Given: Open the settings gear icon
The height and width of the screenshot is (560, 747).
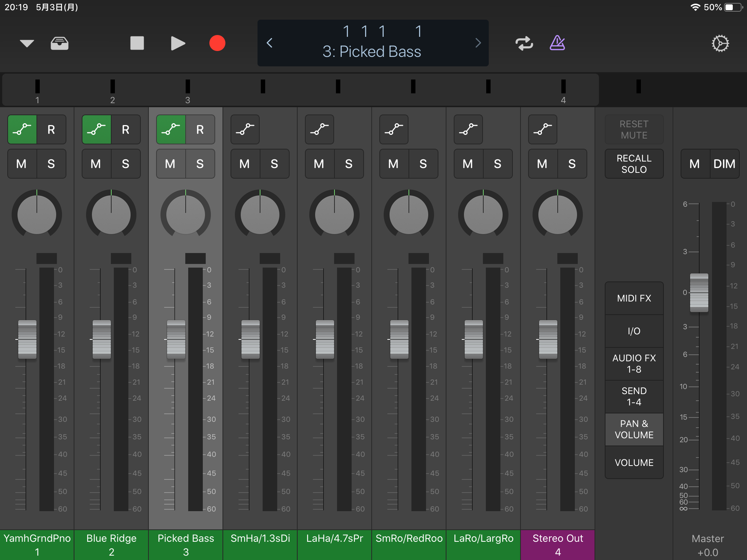Looking at the screenshot, I should [720, 43].
